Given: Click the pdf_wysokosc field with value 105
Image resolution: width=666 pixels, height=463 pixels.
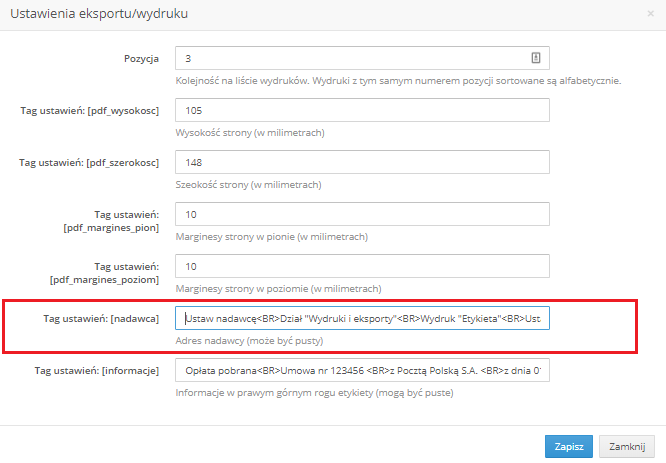Looking at the screenshot, I should coord(362,110).
